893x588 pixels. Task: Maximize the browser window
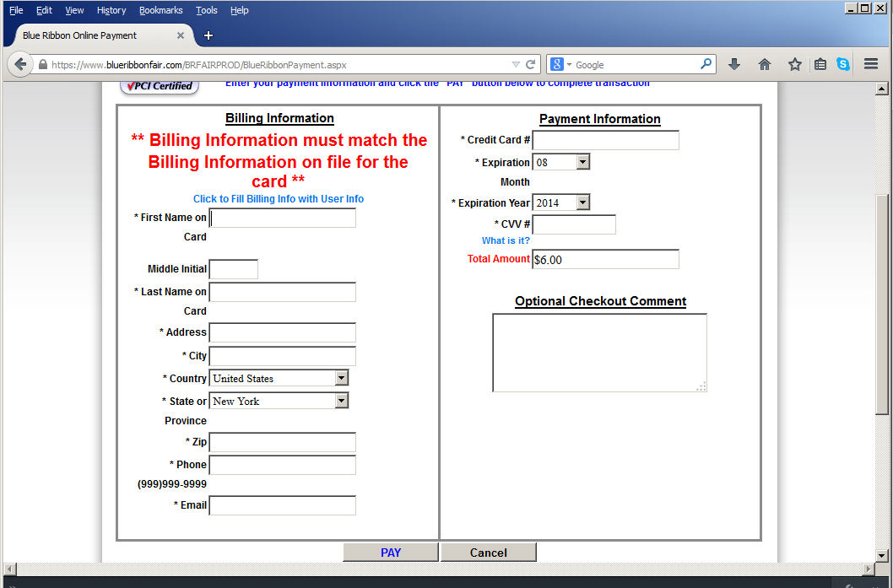(x=864, y=8)
